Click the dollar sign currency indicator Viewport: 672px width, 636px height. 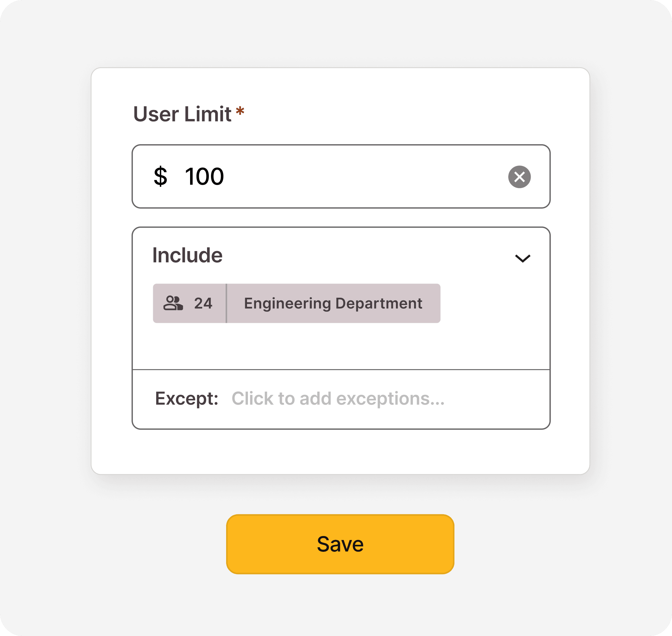pos(162,176)
